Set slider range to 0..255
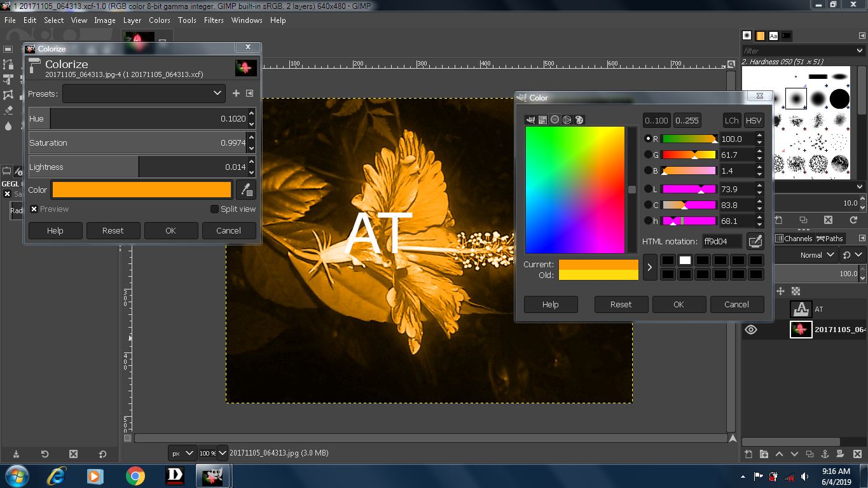 coord(687,120)
